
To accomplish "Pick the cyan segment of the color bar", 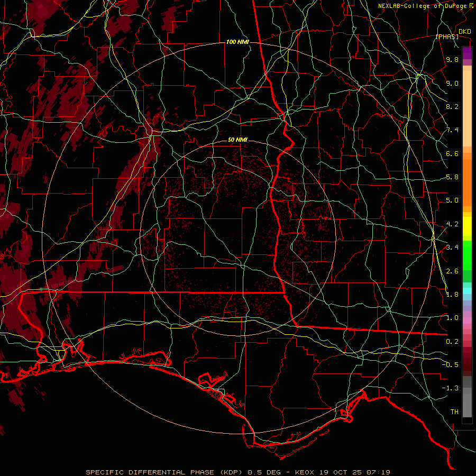I will coord(467,291).
